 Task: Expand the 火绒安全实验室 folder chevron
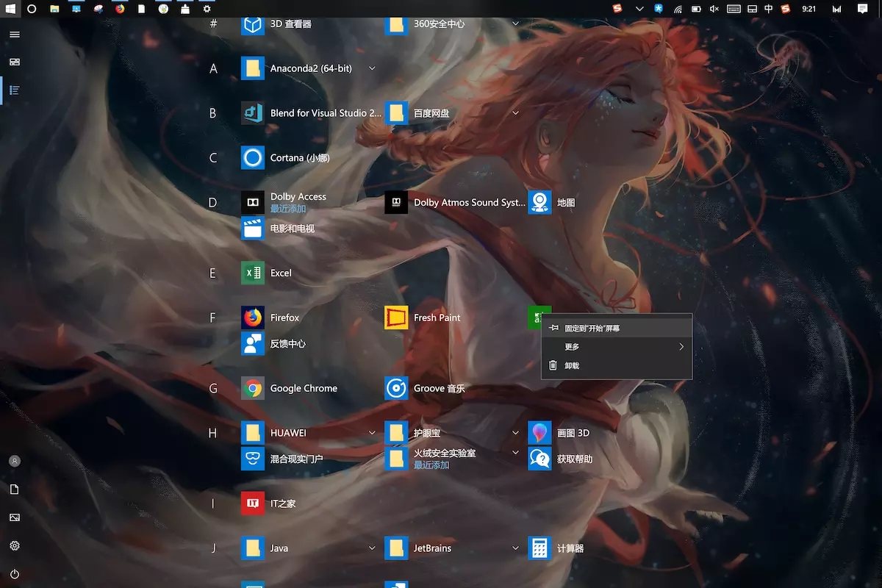[x=515, y=453]
